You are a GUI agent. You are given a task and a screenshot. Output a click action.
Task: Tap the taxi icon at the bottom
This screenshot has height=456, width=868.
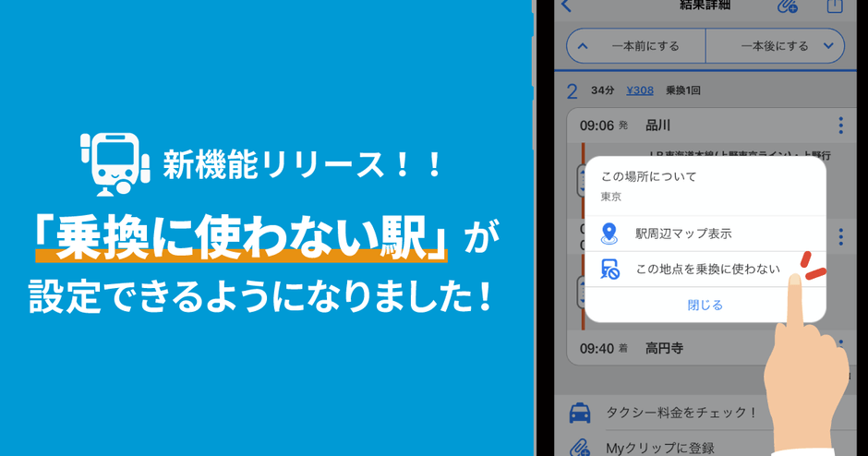tap(580, 414)
